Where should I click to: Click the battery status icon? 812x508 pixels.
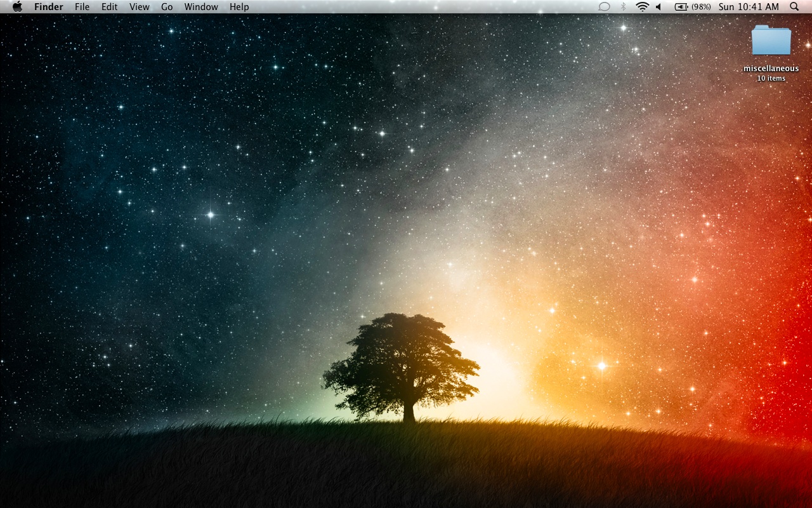(x=681, y=6)
